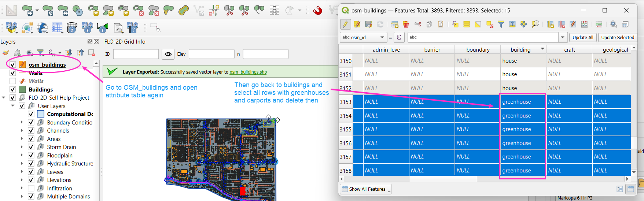This screenshot has height=201, width=644.
Task: Enable the red magnet snapping tool
Action: (317, 10)
